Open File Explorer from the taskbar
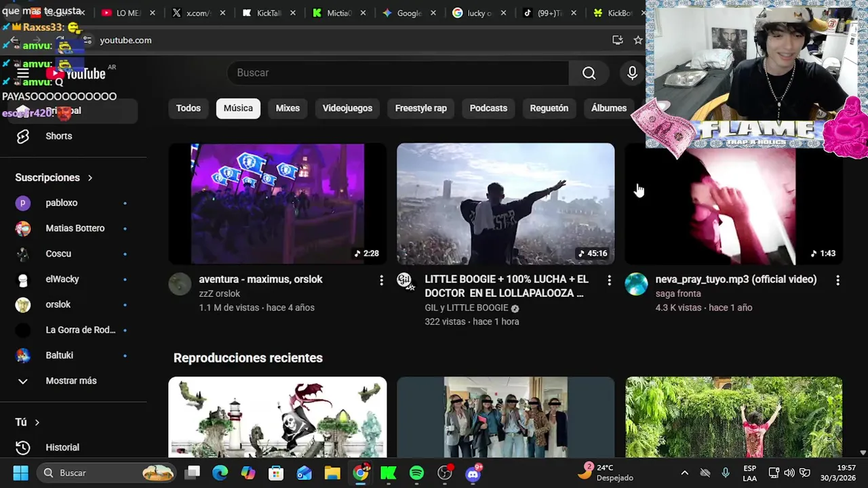Image resolution: width=868 pixels, height=488 pixels. coord(332,473)
